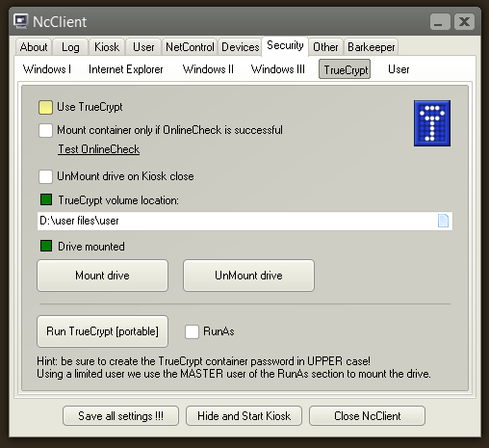Click the browse file icon in volume location field
This screenshot has width=489, height=448.
click(443, 221)
